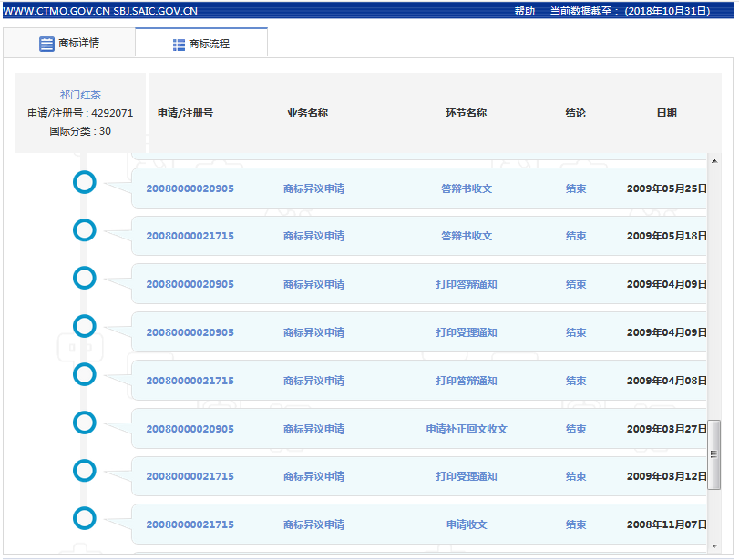Click scrollbar up arrow of process list
Screen dimensions: 739x560
714,161
